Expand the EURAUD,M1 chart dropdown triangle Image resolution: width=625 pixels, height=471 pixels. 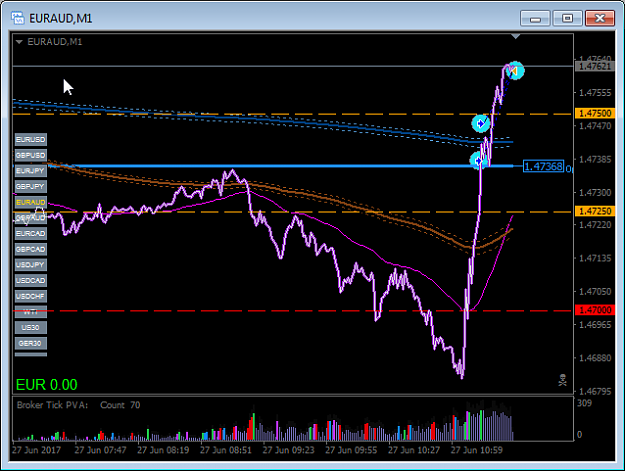19,42
